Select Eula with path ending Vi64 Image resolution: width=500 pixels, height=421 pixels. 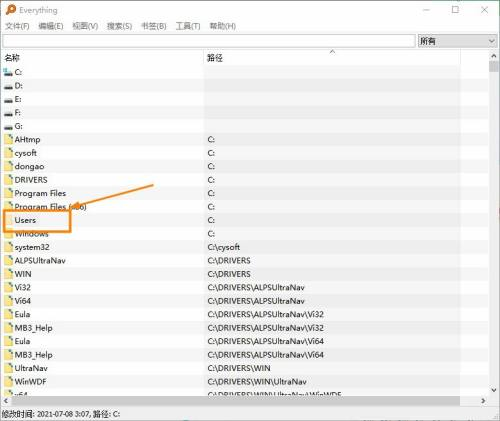pyautogui.click(x=22, y=341)
